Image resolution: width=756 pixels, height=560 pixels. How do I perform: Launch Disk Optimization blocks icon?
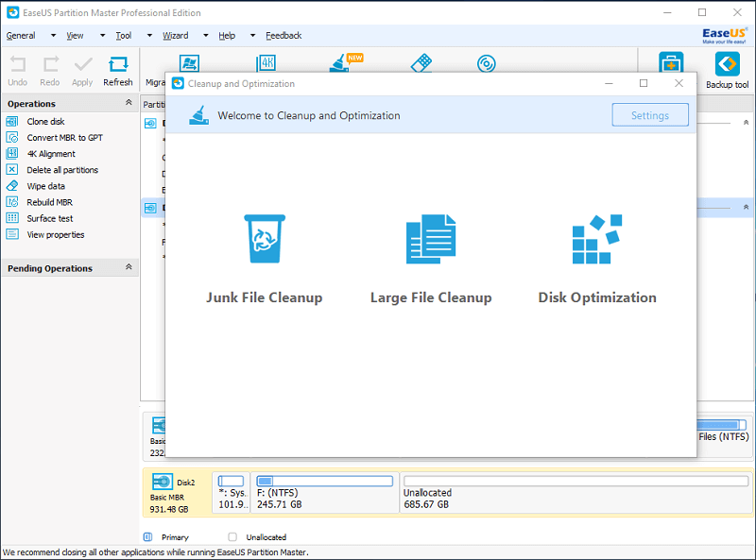pos(596,239)
